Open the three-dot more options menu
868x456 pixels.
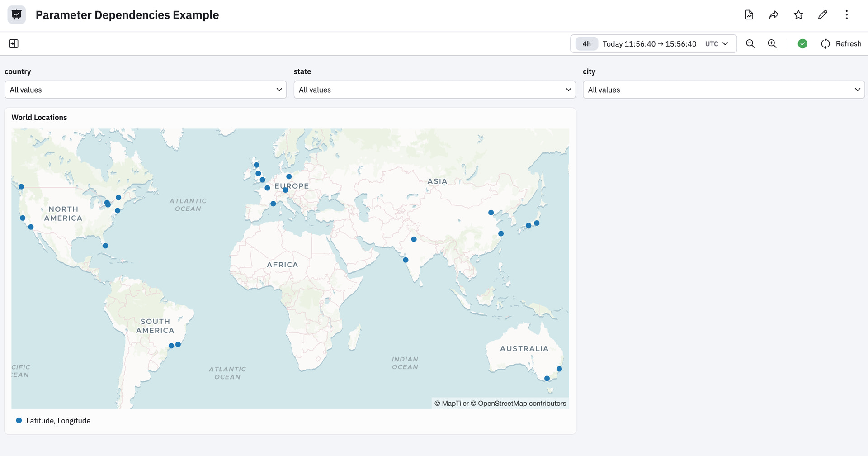tap(847, 15)
